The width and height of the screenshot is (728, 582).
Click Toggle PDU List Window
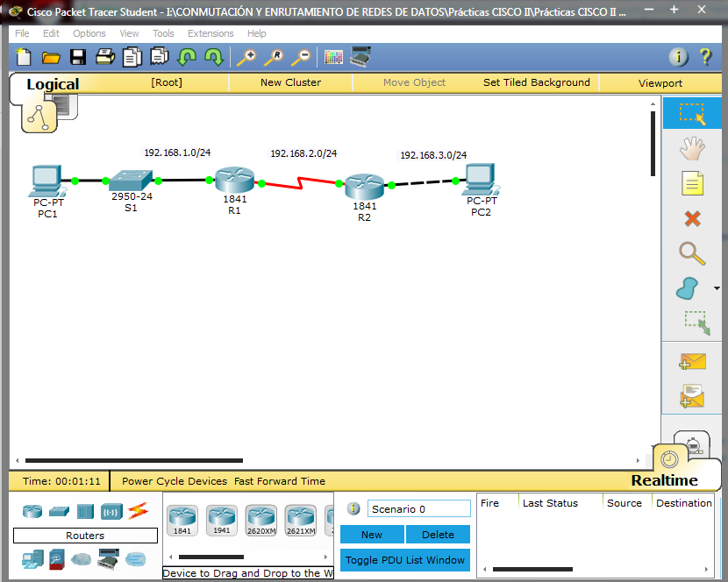pyautogui.click(x=405, y=560)
